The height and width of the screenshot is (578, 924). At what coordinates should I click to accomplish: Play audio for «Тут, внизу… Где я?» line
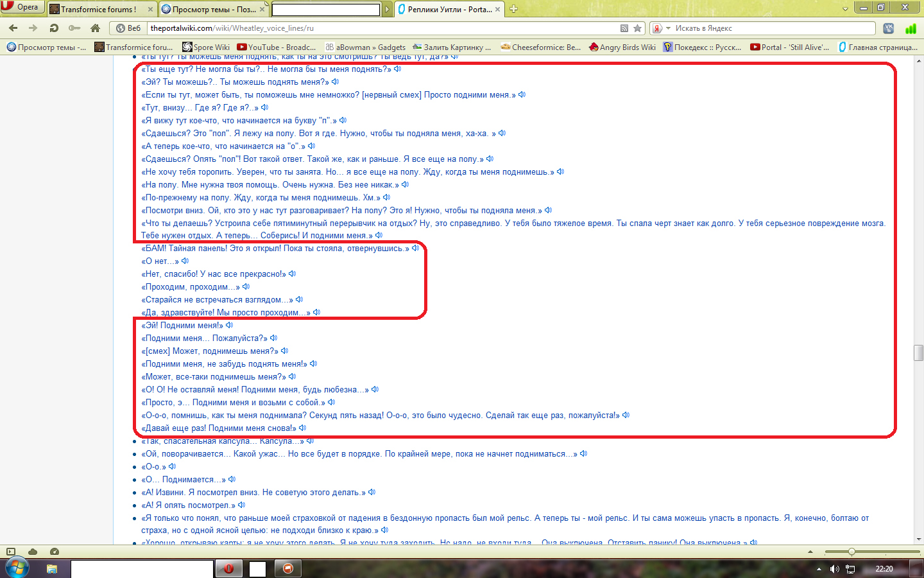(x=265, y=107)
